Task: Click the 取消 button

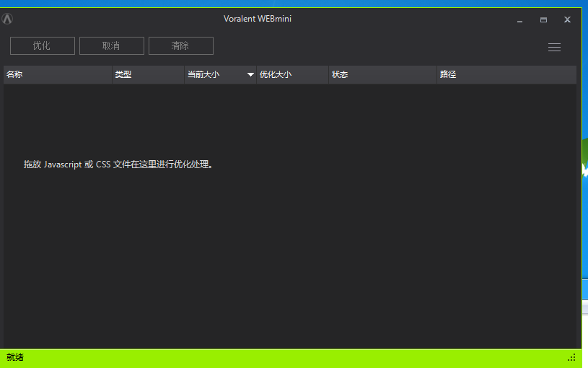Action: point(112,45)
